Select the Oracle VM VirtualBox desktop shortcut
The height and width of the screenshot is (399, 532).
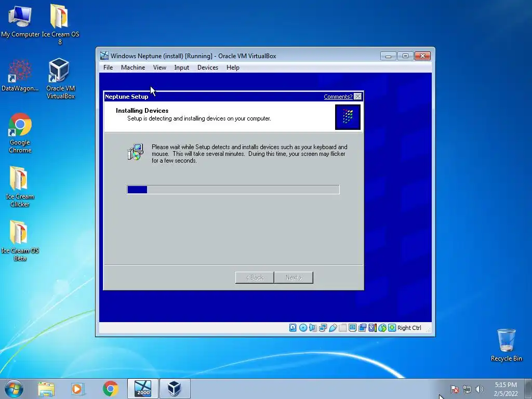click(60, 79)
